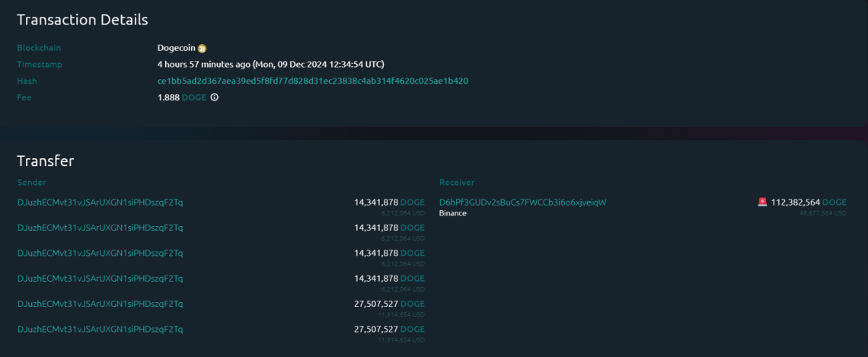Open the fee info icon
The height and width of the screenshot is (357, 868).
(x=214, y=97)
